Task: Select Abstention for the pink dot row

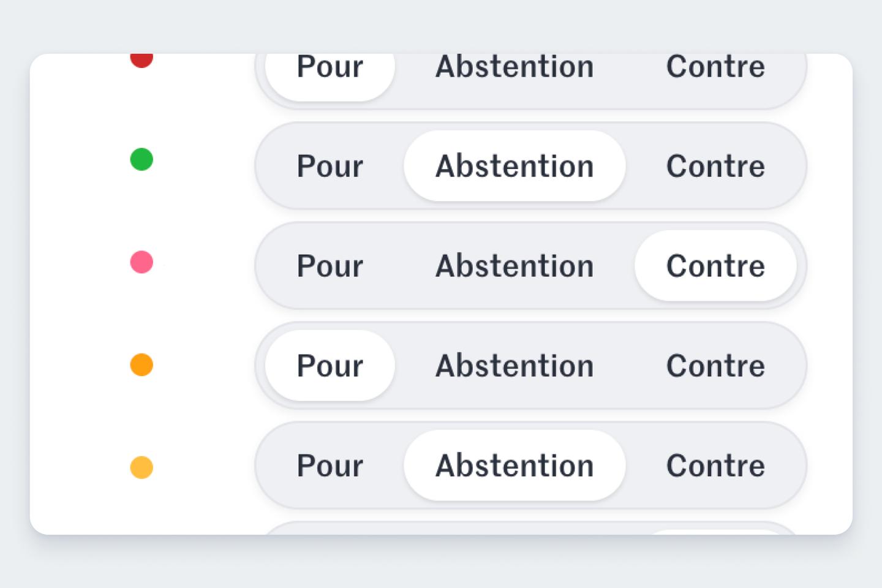Action: click(513, 265)
